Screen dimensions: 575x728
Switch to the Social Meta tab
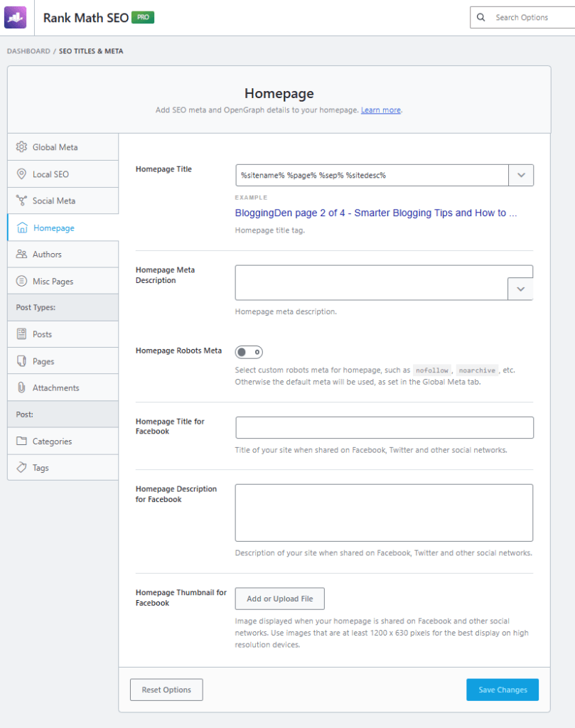(63, 200)
